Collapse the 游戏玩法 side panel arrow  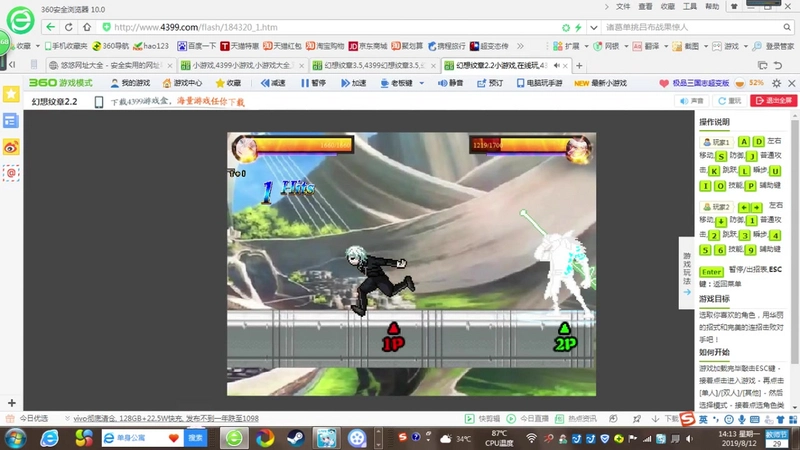point(687,292)
